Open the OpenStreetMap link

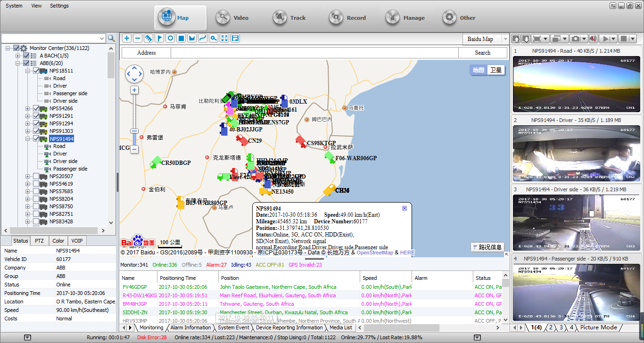coord(375,253)
